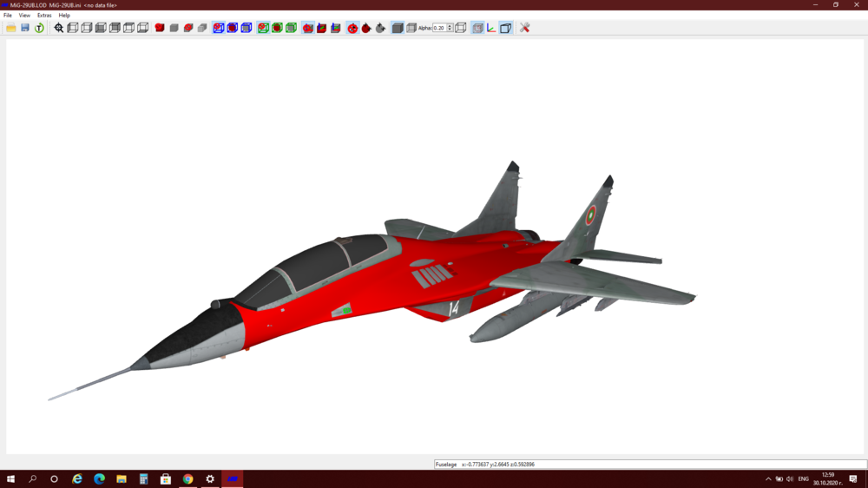Toggle the splat icon with red prohibition sign
868x488 pixels.
[x=352, y=28]
